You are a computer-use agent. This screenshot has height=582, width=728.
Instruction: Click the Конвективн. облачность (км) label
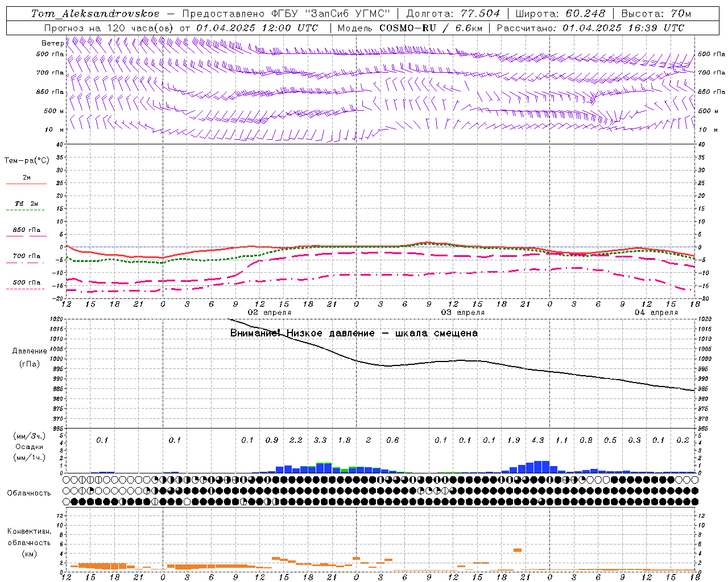point(29,542)
